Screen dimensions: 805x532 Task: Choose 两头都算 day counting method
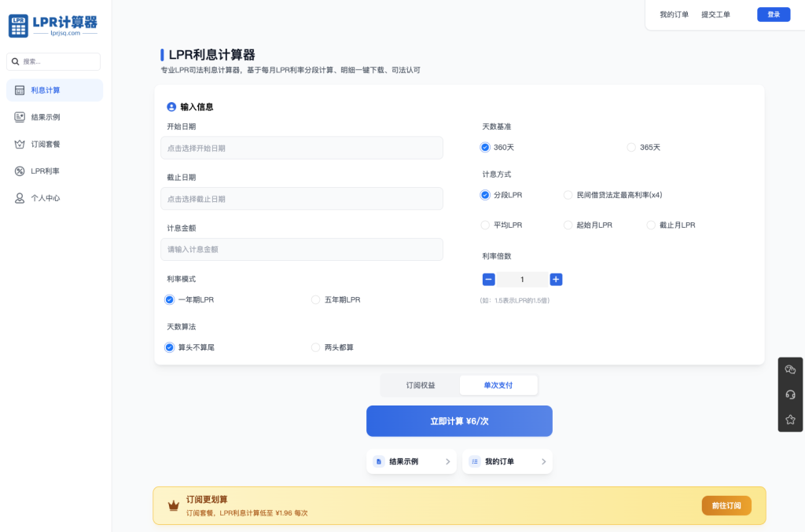[x=316, y=347]
